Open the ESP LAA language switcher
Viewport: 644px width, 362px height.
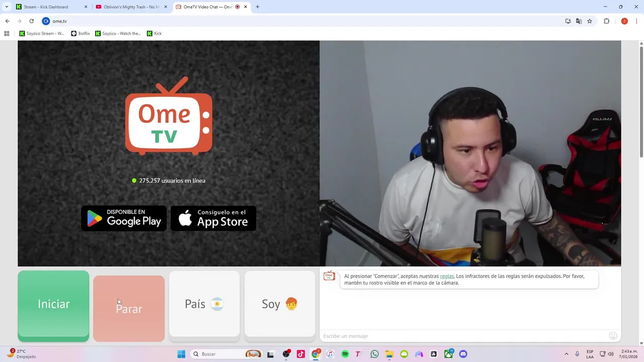590,354
